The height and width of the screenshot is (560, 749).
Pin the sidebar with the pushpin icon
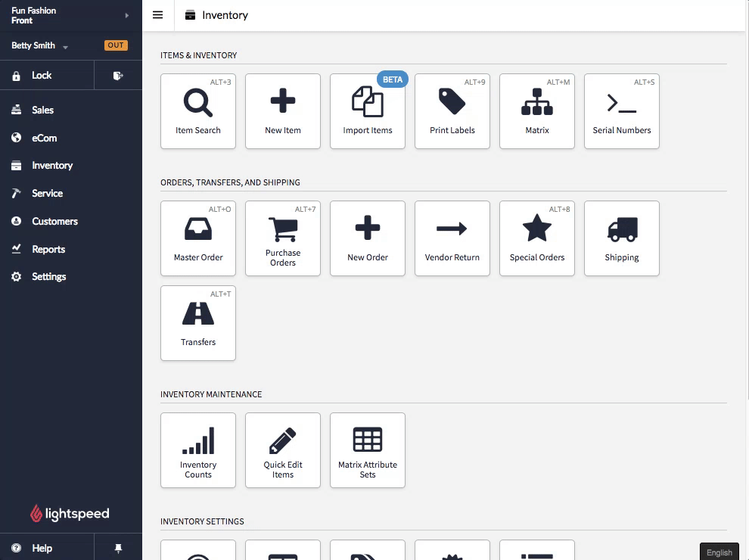pyautogui.click(x=118, y=548)
